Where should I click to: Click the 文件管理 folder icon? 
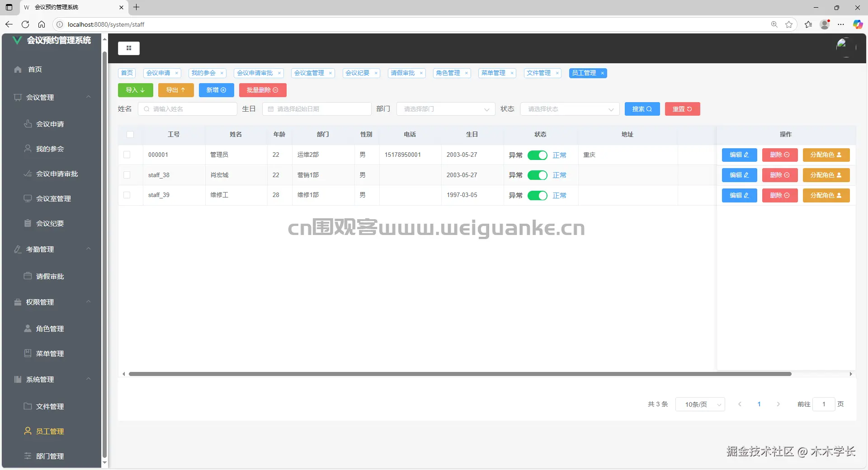tap(28, 406)
